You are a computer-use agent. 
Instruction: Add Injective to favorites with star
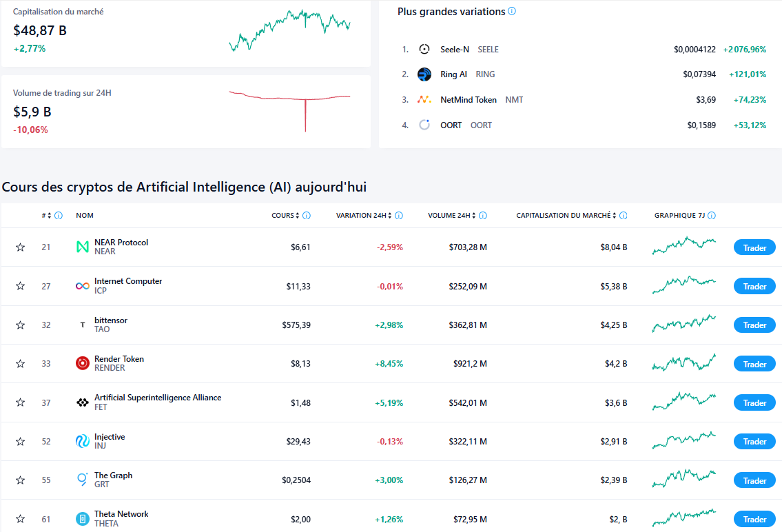click(21, 441)
